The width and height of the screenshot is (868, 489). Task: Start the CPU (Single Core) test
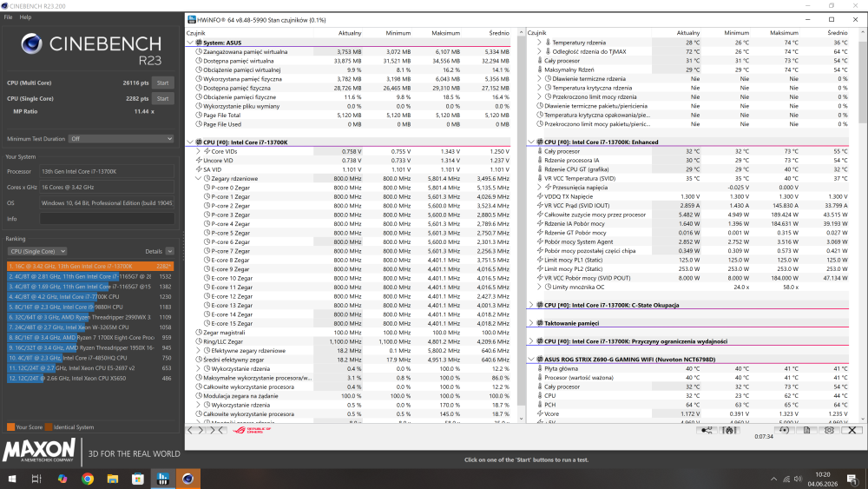[x=163, y=98]
